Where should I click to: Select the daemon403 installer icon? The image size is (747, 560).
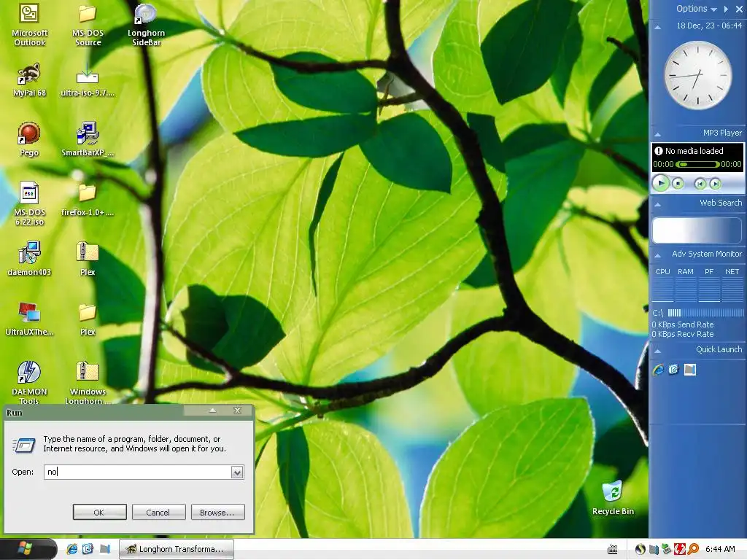(29, 260)
